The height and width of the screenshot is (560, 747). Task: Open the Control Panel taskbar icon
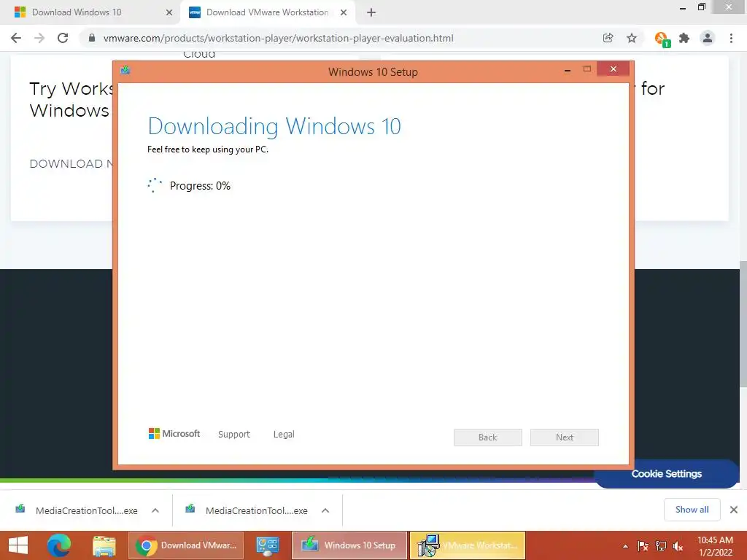267,545
